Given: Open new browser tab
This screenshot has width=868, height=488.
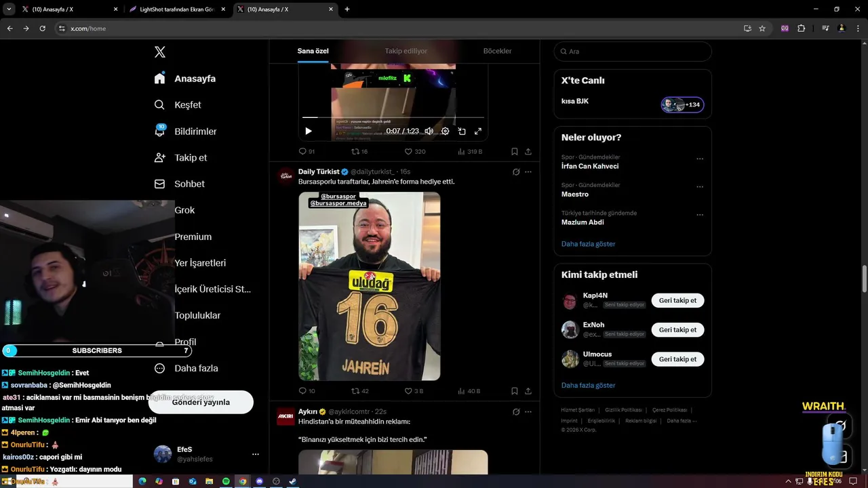Looking at the screenshot, I should (347, 9).
